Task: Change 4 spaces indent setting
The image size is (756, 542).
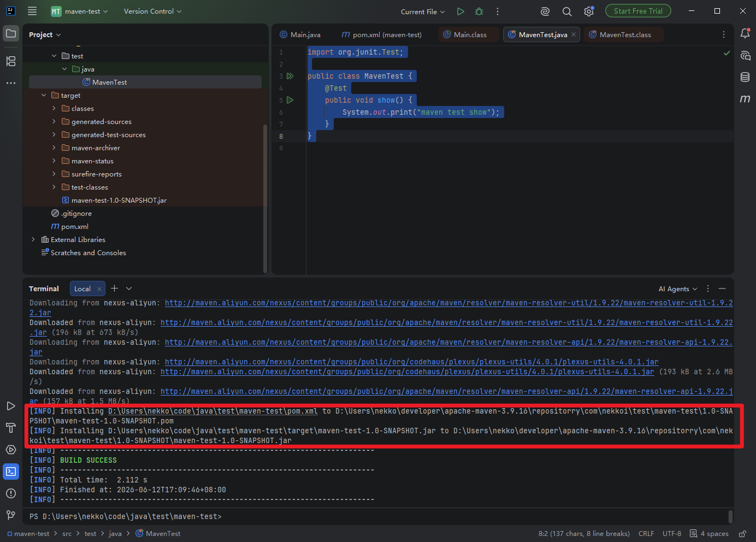Action: 709,534
